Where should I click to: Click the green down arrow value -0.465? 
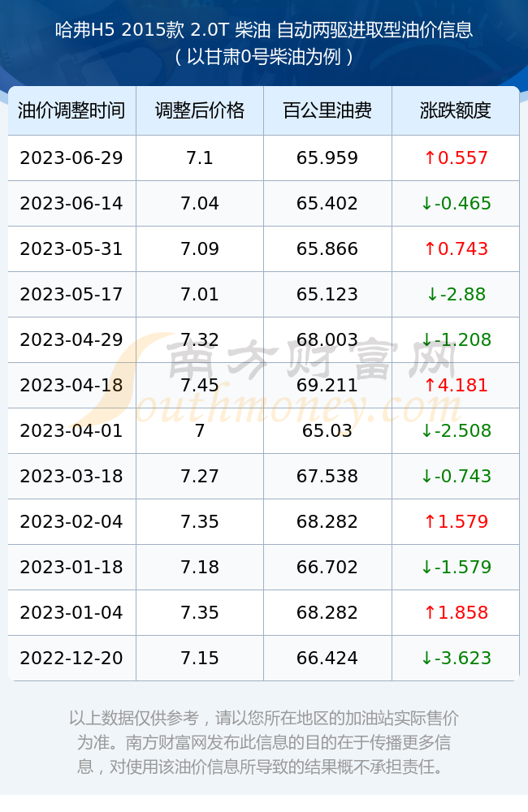456,204
